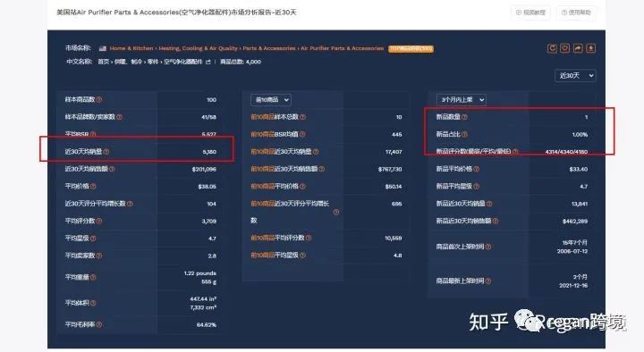The height and width of the screenshot is (352, 644).
Task: Click help icon next to 平均评分数
Action: point(99,222)
